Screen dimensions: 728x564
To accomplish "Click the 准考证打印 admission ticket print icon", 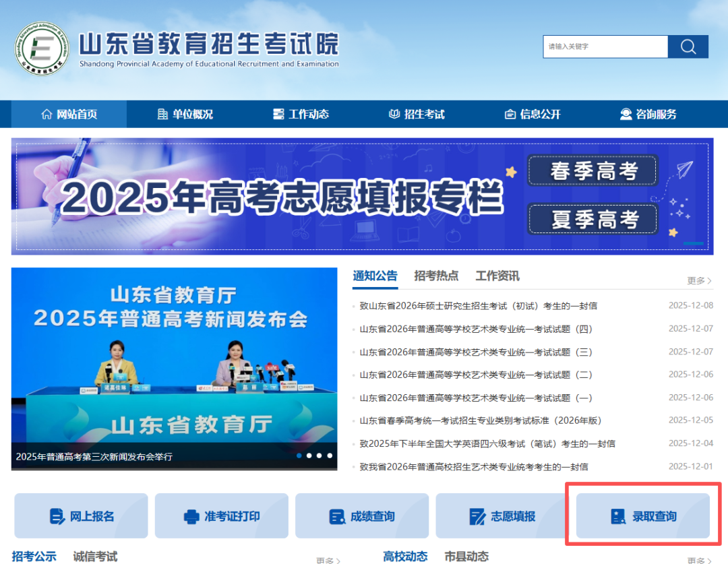I will pos(221,515).
